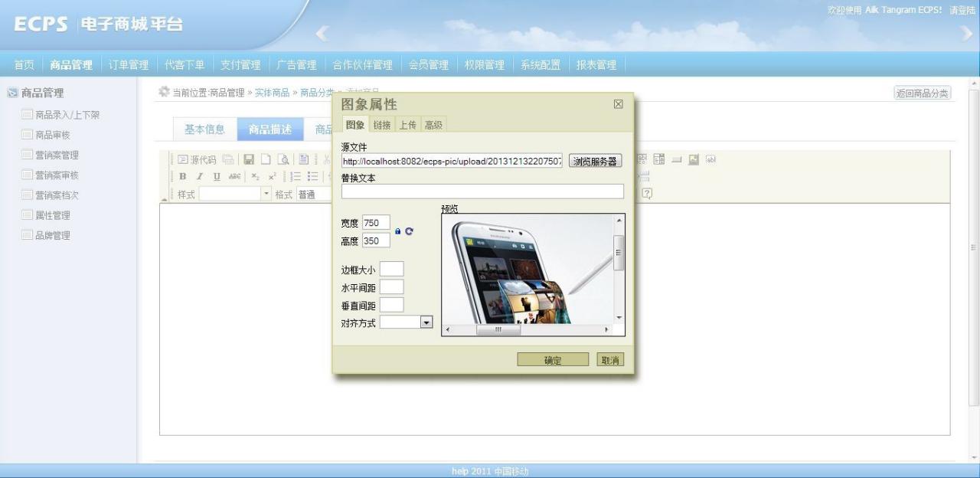Click the Underline formatting icon
980x478 pixels.
[217, 176]
